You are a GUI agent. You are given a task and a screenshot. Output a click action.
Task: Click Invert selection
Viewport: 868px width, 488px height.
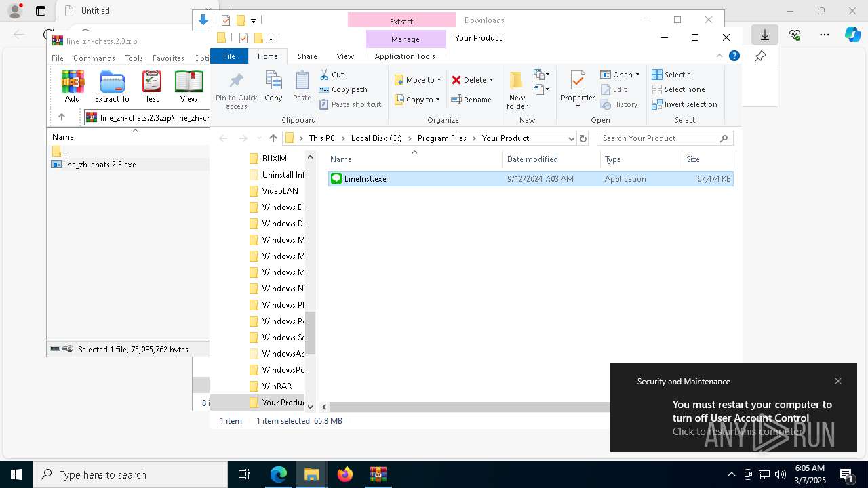click(684, 104)
